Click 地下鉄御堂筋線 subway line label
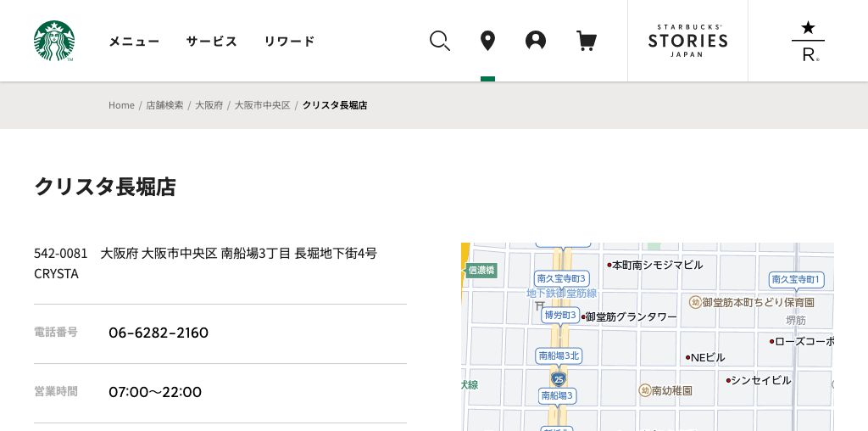Screen dimensions: 868x431 561,293
